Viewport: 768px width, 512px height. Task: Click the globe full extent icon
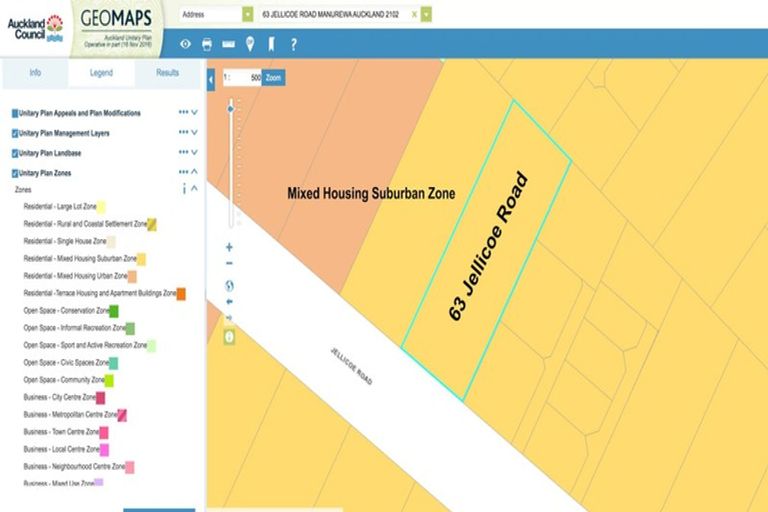229,285
